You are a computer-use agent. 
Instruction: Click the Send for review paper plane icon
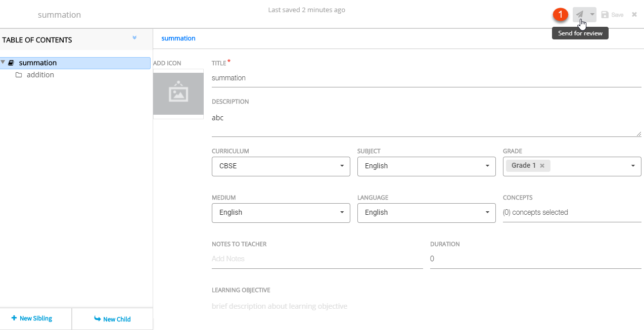coord(580,15)
